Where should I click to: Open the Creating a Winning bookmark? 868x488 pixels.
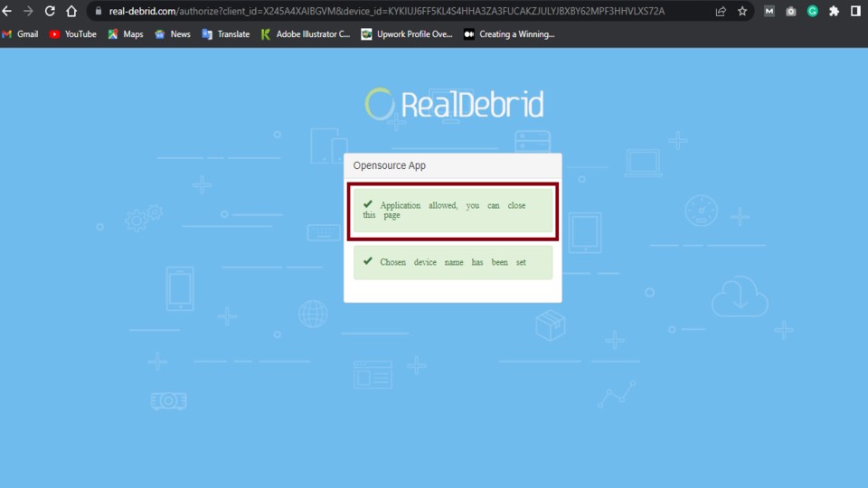click(509, 34)
